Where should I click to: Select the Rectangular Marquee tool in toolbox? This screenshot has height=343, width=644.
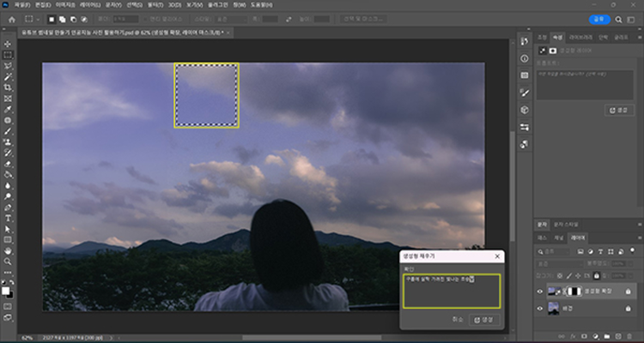(x=8, y=55)
